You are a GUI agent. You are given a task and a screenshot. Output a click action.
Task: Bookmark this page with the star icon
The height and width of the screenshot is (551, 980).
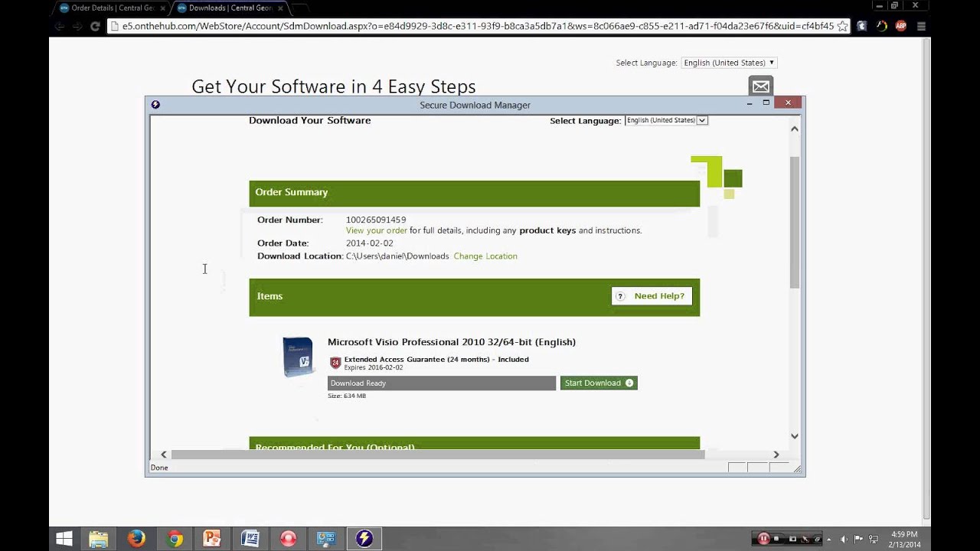coord(842,26)
